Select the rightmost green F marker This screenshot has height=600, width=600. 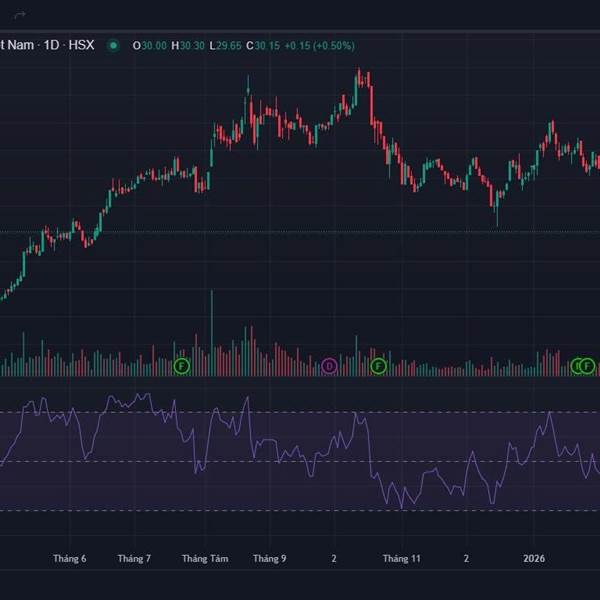pos(588,366)
